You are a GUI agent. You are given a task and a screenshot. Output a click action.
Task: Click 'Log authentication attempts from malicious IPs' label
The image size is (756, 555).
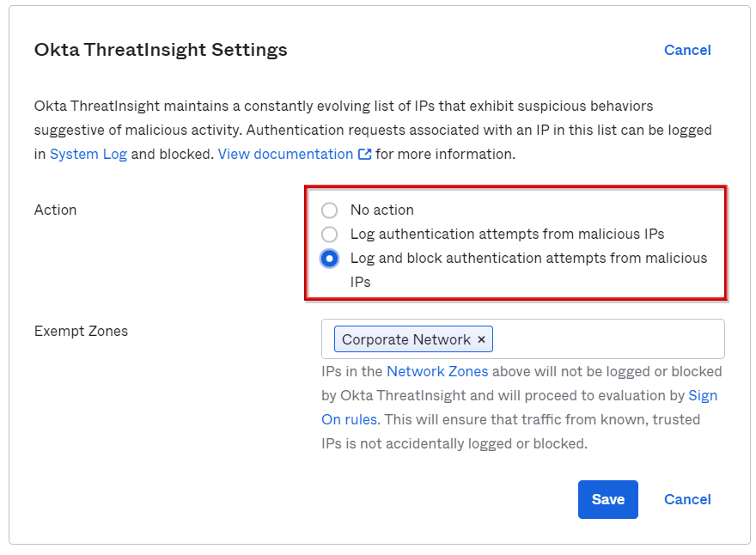pyautogui.click(x=507, y=235)
